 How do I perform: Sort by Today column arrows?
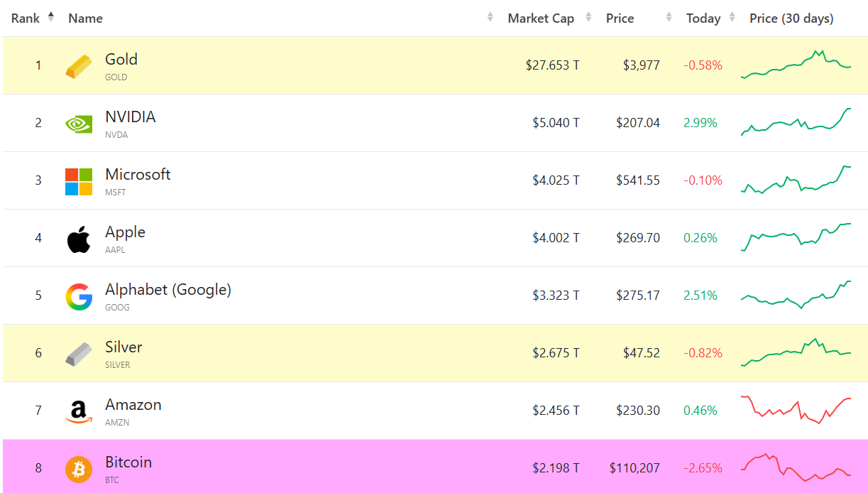click(732, 18)
